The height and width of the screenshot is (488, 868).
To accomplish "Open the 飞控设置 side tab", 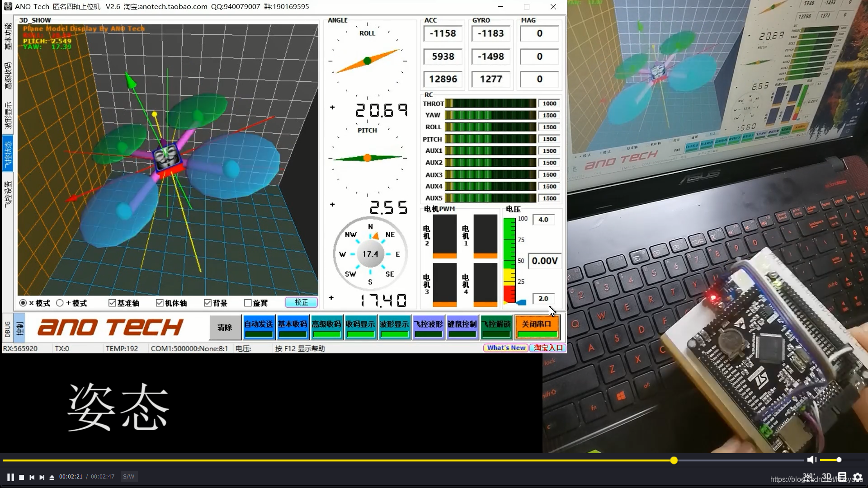I will tap(8, 194).
